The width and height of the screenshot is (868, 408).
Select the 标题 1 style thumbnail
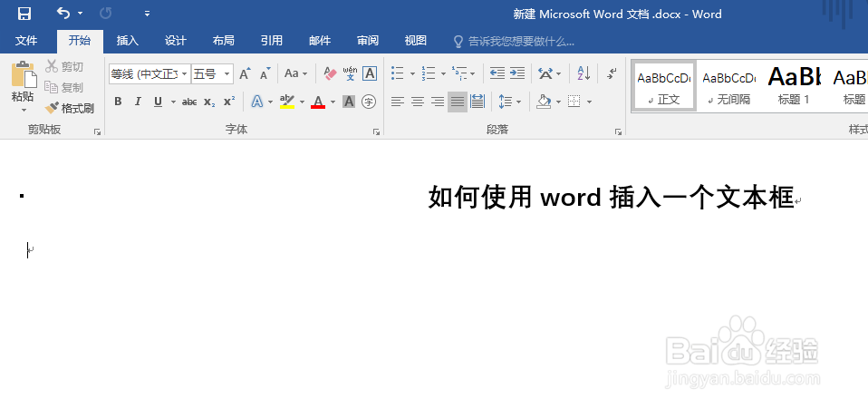click(x=794, y=85)
